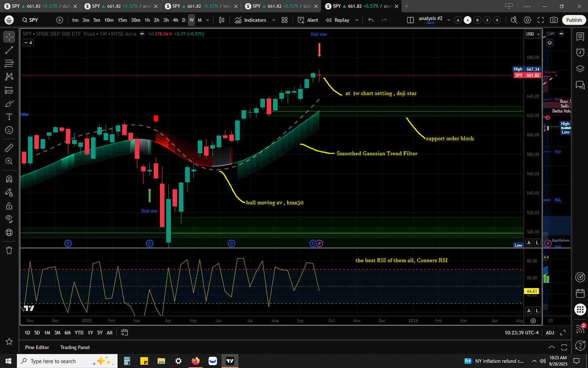Collapse the indicator legend showing 4
Image resolution: width=588 pixels, height=368 pixels.
coord(28,42)
